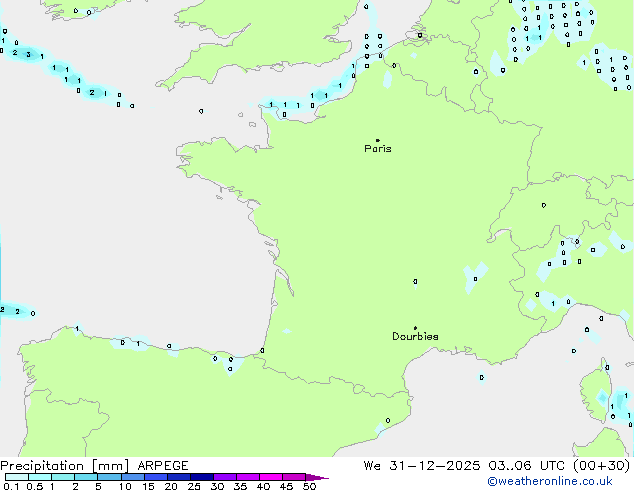
Task: Click the ARPEGE model name
Action: pyautogui.click(x=163, y=466)
